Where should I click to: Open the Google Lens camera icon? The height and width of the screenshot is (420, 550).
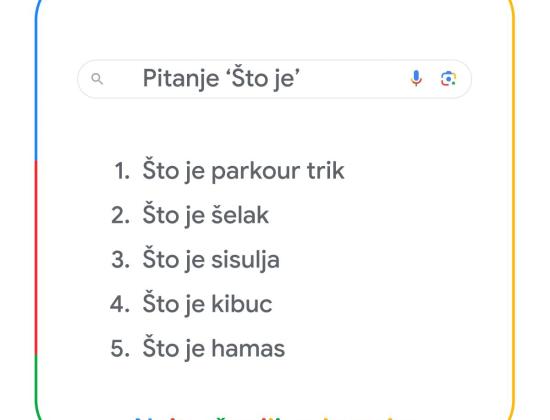click(x=448, y=79)
